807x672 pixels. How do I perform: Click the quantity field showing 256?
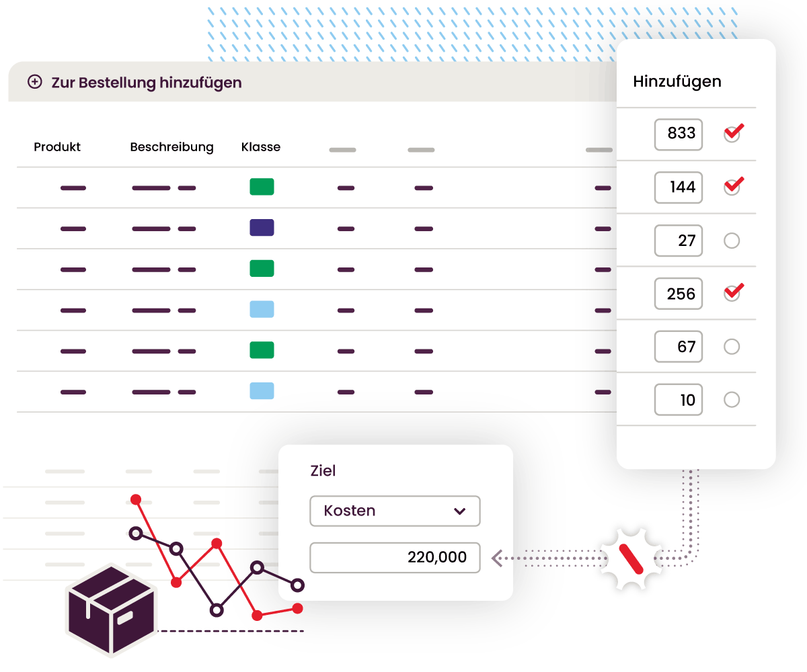(679, 294)
